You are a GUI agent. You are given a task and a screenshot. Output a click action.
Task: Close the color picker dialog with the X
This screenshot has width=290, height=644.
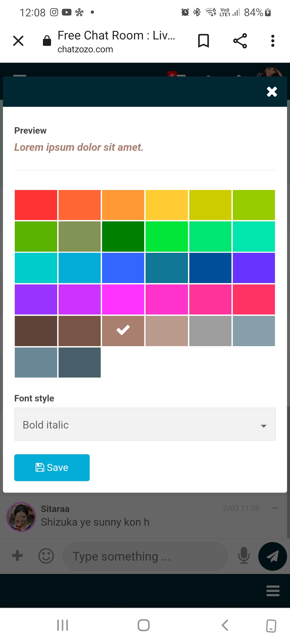coord(271,92)
